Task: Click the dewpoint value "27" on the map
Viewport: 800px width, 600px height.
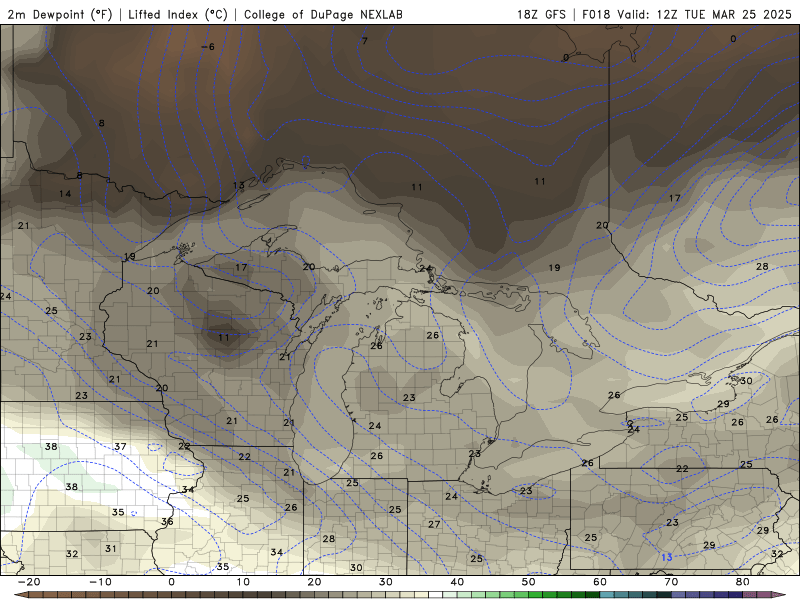Action: coord(434,524)
